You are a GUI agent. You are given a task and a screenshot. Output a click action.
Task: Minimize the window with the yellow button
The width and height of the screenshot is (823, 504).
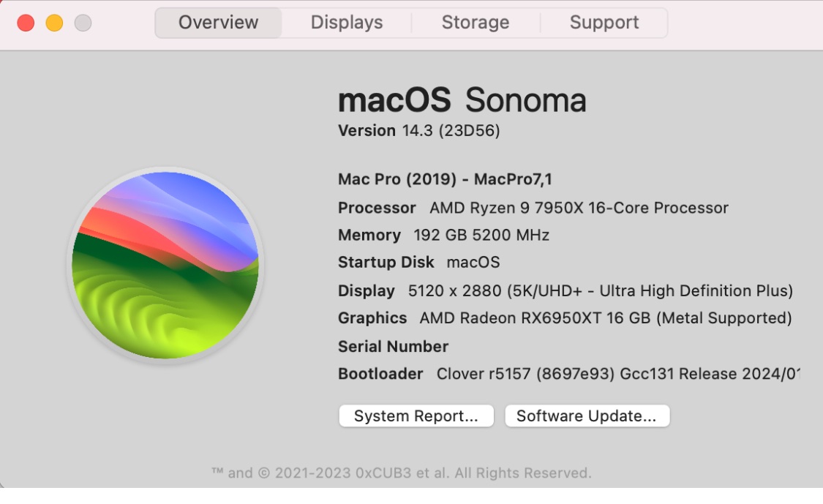[54, 23]
